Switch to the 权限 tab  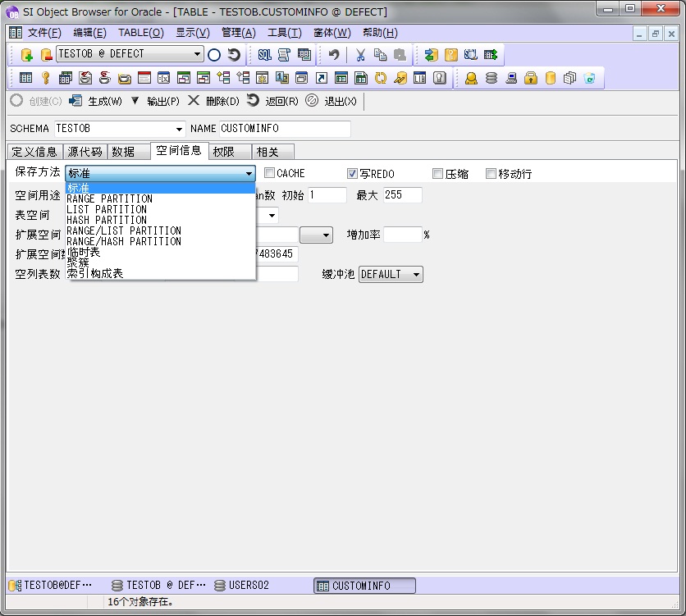tap(230, 152)
